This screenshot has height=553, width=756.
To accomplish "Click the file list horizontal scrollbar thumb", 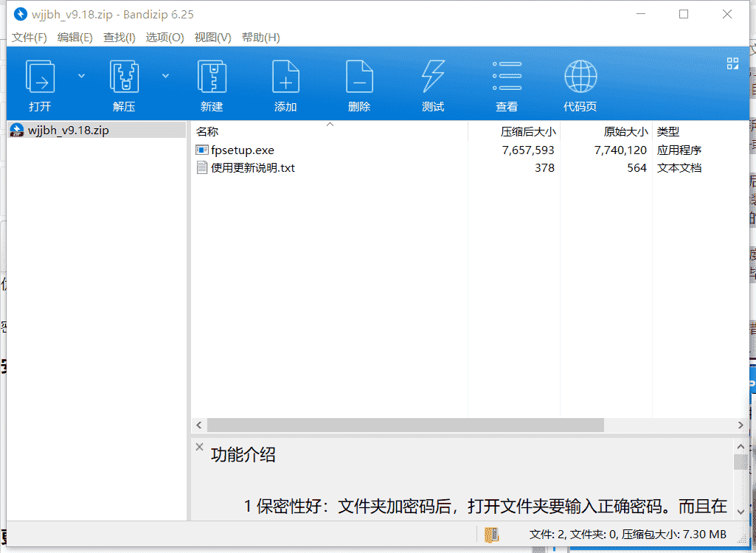I will click(405, 425).
